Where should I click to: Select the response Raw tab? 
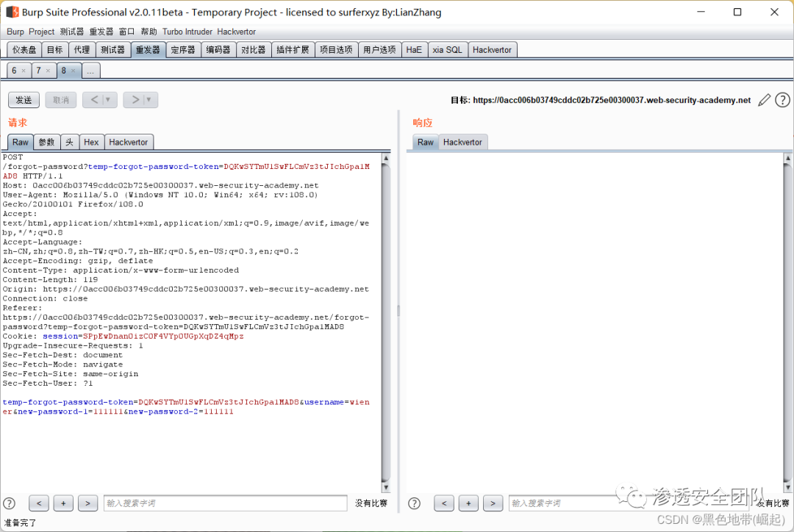tap(426, 143)
